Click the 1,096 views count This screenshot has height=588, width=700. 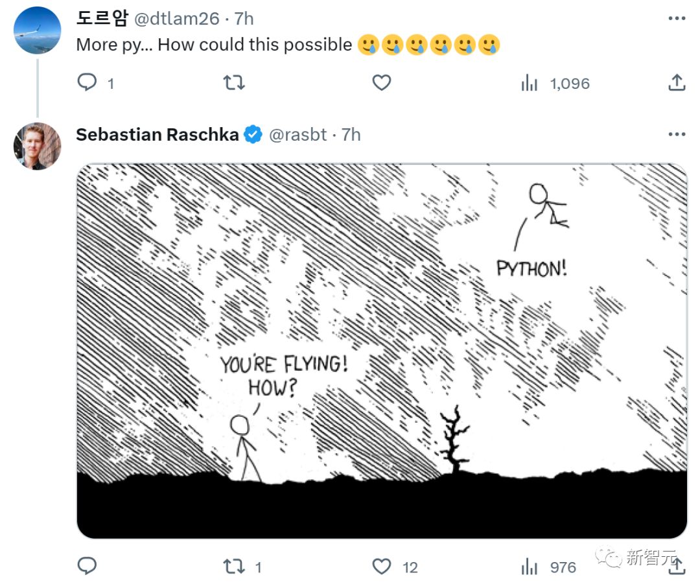568,83
